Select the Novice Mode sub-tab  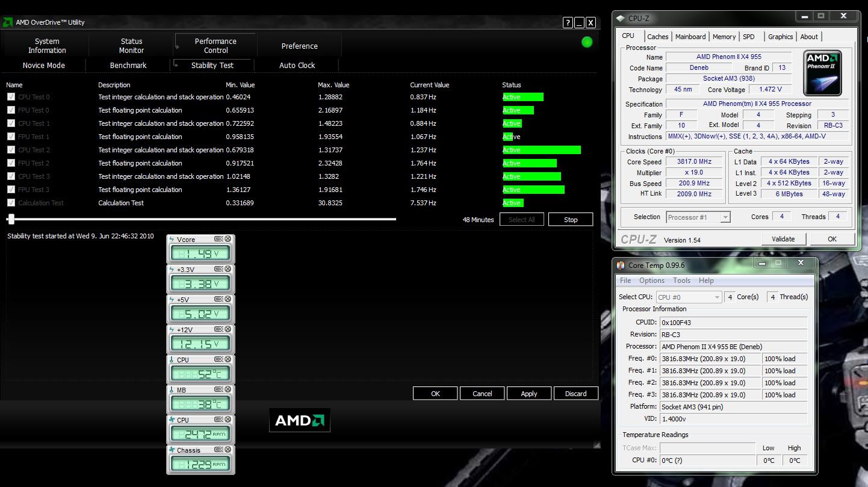44,65
